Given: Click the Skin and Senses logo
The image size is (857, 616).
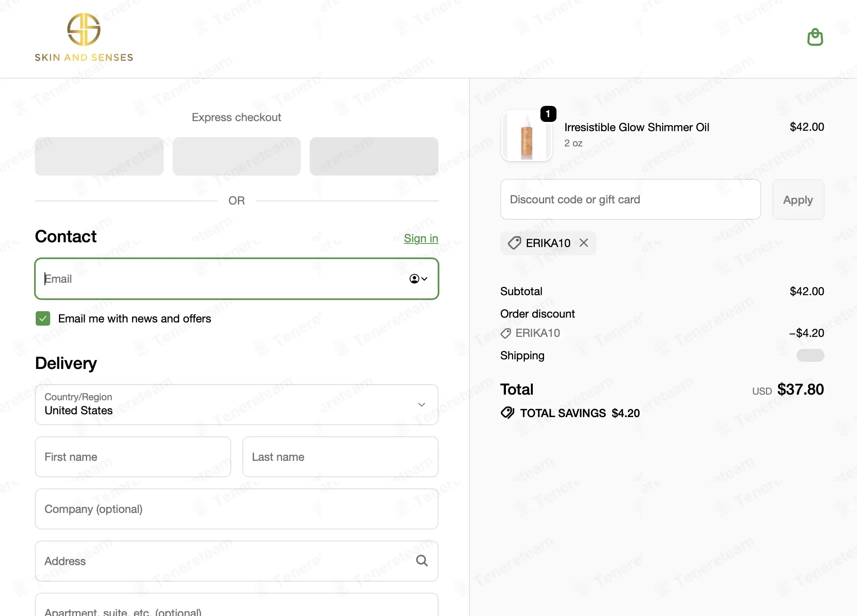Looking at the screenshot, I should pyautogui.click(x=84, y=37).
